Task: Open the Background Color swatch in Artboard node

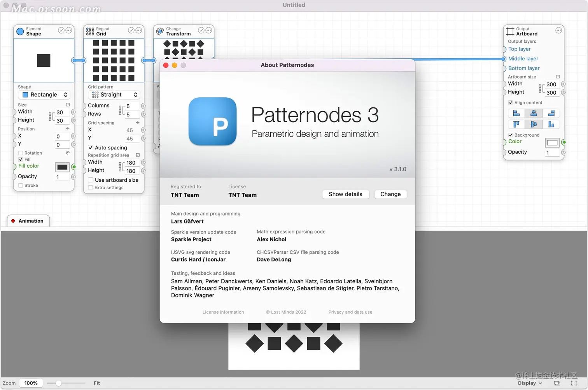Action: [x=552, y=143]
